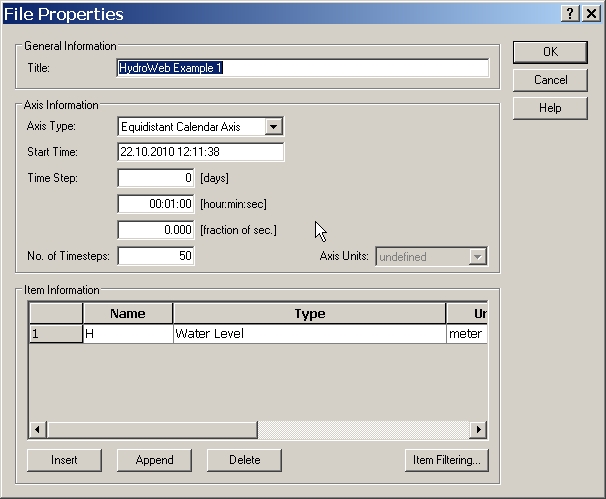Select the Time Step days field
606x499 pixels.
[155, 178]
